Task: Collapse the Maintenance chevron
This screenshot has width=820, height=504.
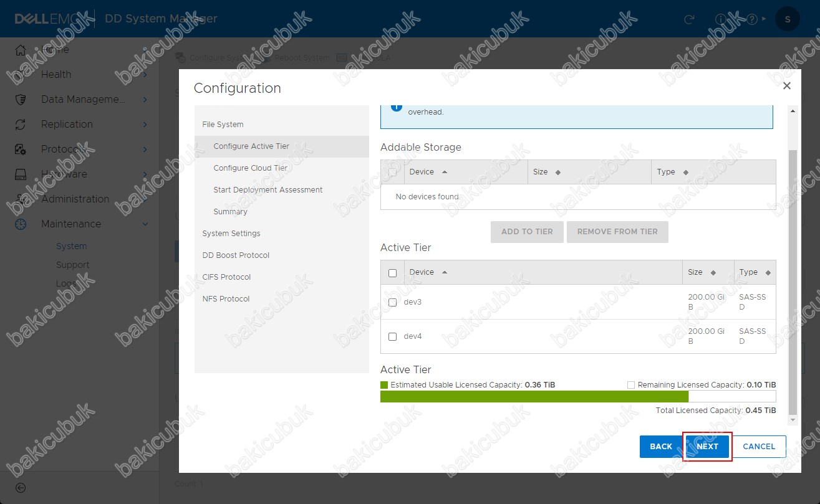Action: coord(145,224)
